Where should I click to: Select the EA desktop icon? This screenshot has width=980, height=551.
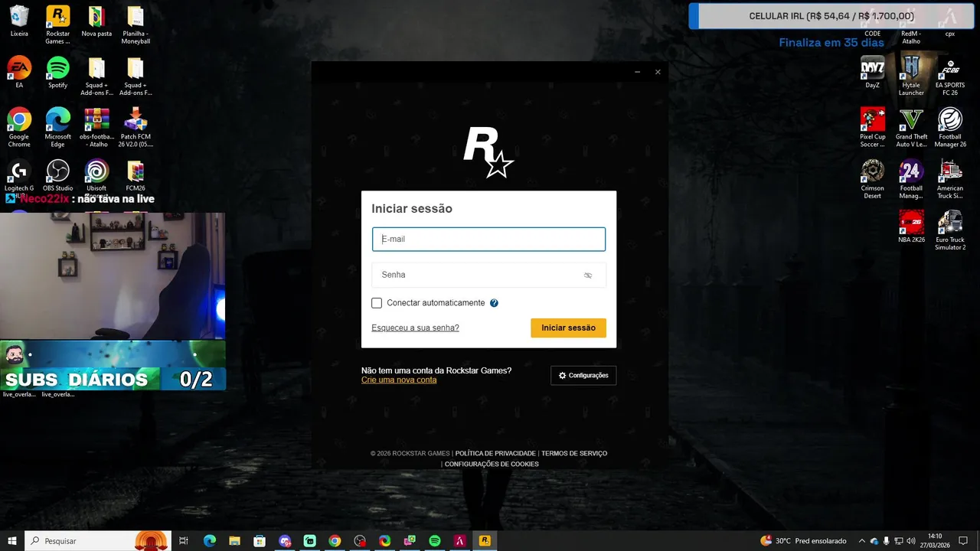[x=19, y=73]
